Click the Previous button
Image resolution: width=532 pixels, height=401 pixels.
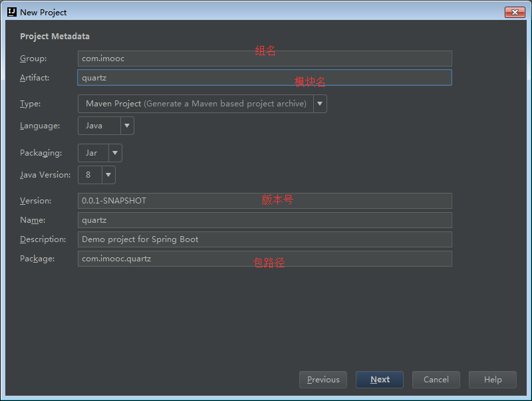click(323, 379)
